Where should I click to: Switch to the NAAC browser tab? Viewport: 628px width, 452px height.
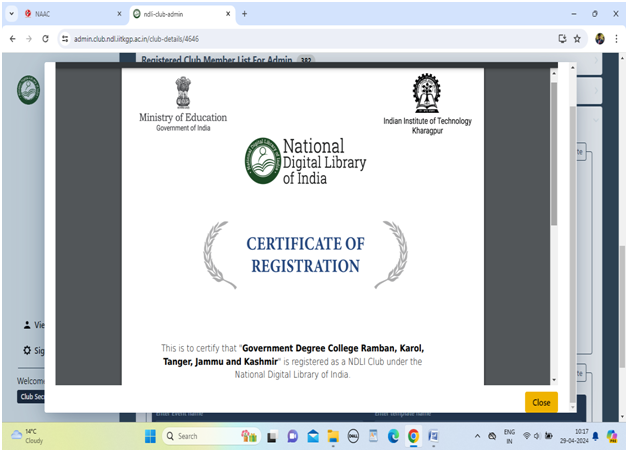tap(72, 14)
